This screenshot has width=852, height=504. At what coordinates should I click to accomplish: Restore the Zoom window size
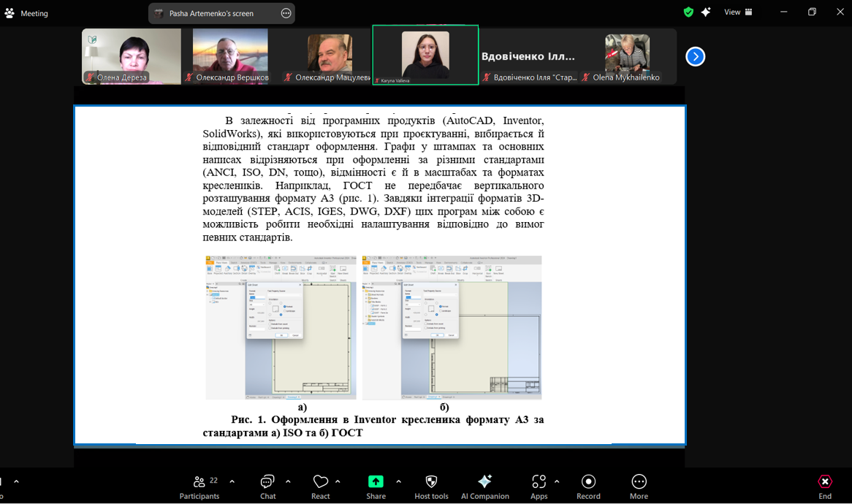coord(812,12)
